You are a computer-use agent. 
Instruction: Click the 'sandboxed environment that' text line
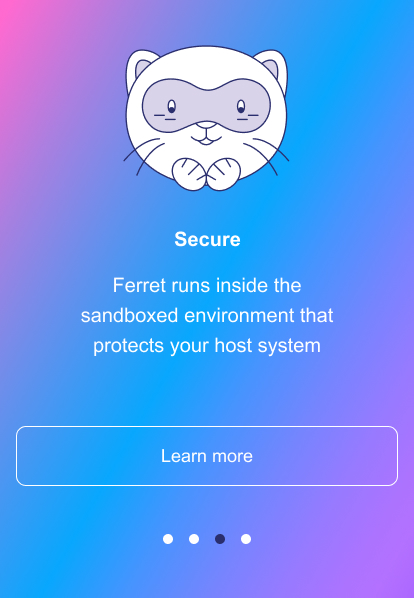[x=207, y=316]
